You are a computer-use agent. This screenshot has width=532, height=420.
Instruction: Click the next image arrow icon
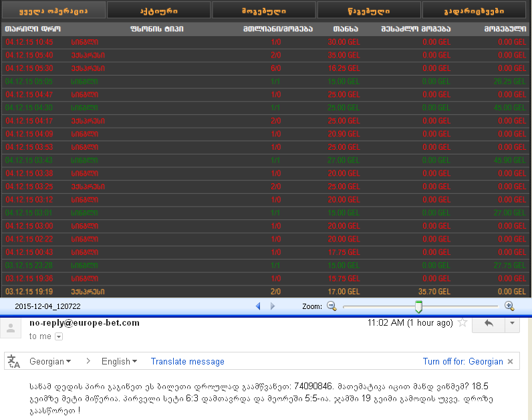273,306
